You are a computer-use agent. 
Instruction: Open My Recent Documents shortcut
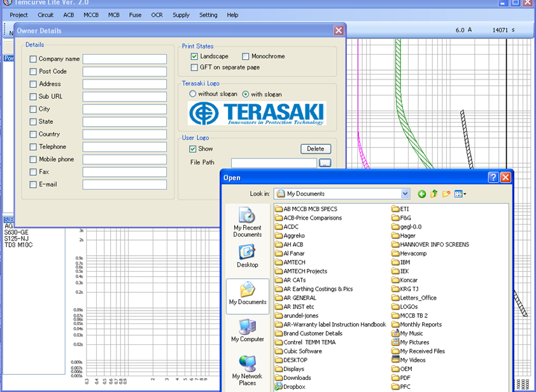(247, 222)
